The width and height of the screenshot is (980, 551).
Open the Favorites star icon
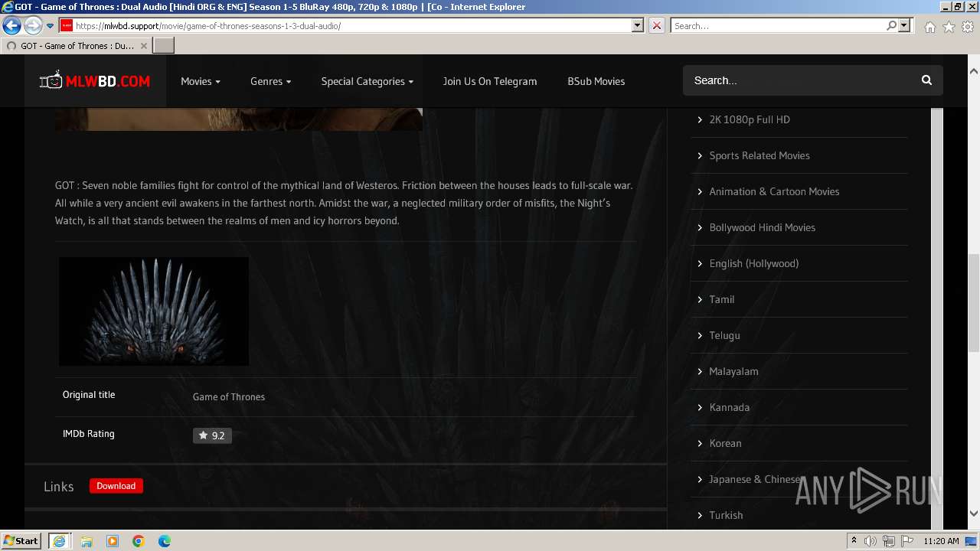[x=949, y=27]
